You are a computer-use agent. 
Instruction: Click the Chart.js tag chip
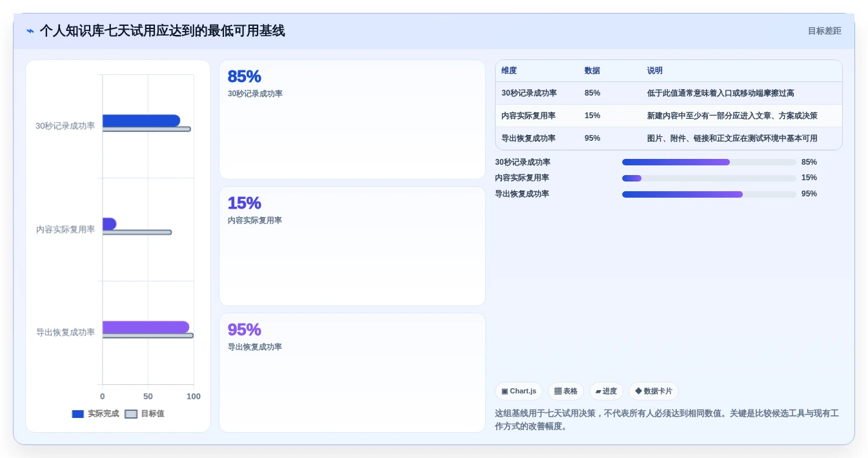[x=519, y=391]
